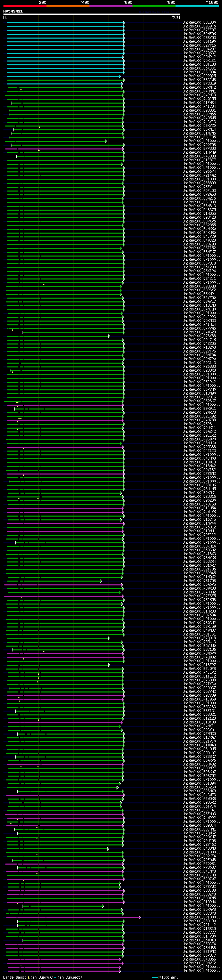The image size is (222, 980).
Task: Select UniRef100_B9PSY2 hit
Action: pyautogui.click(x=199, y=290)
